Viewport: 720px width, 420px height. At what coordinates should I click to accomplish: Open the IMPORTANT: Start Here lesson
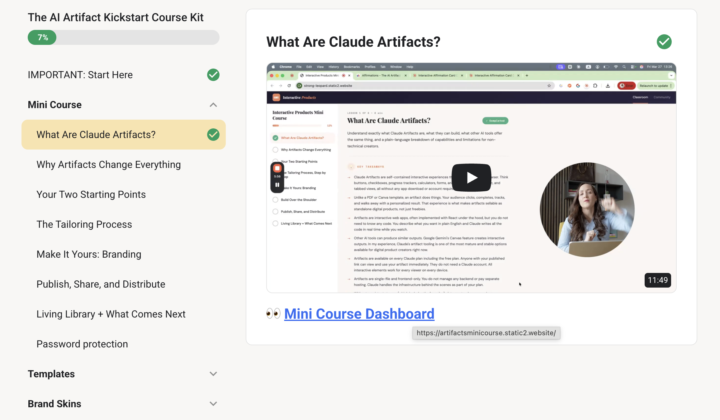(80, 75)
